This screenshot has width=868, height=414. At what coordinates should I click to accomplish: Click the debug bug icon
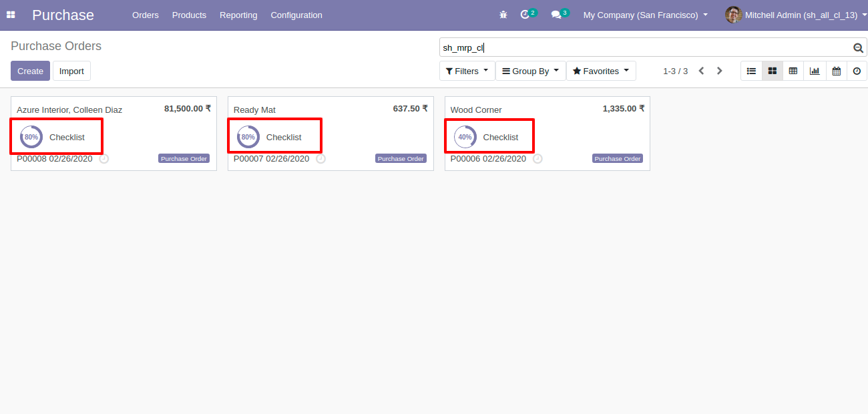(503, 15)
